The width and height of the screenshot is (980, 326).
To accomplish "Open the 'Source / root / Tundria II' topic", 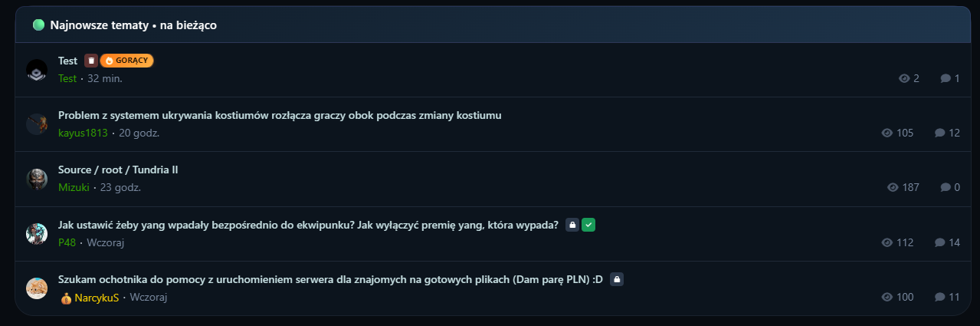I will 118,170.
